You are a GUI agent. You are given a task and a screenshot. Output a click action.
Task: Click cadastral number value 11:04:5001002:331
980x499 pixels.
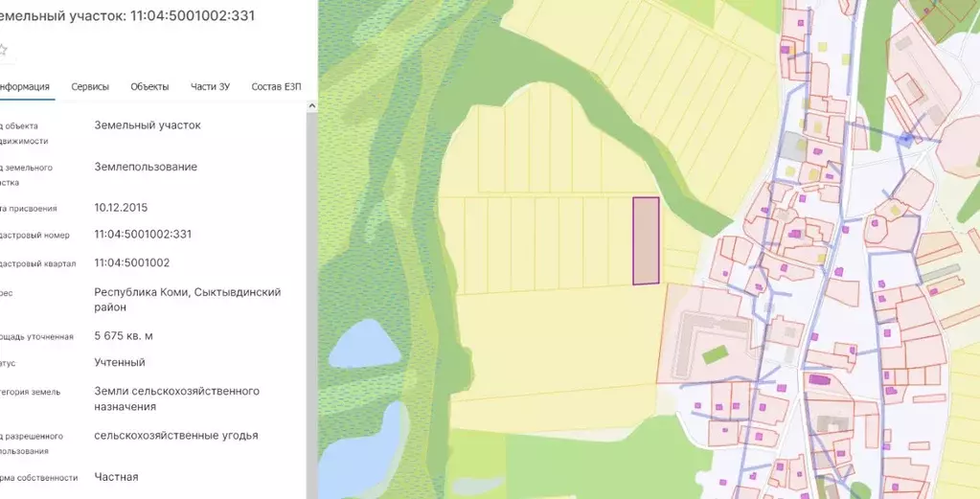tap(143, 235)
